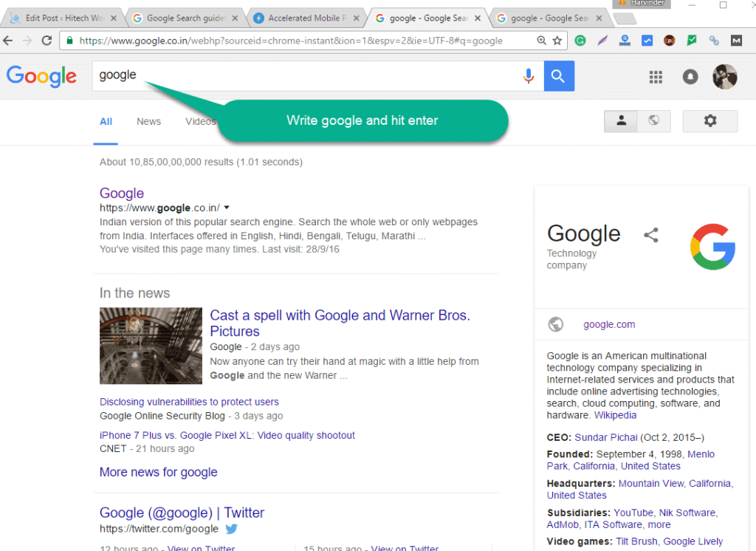Click the green flag checkmark extension
The width and height of the screenshot is (756, 551).
pyautogui.click(x=692, y=41)
